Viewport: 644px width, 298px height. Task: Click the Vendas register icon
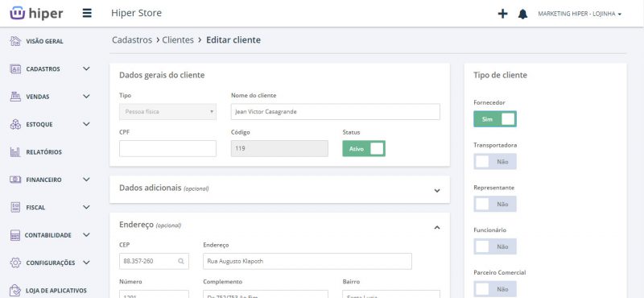[x=15, y=97]
